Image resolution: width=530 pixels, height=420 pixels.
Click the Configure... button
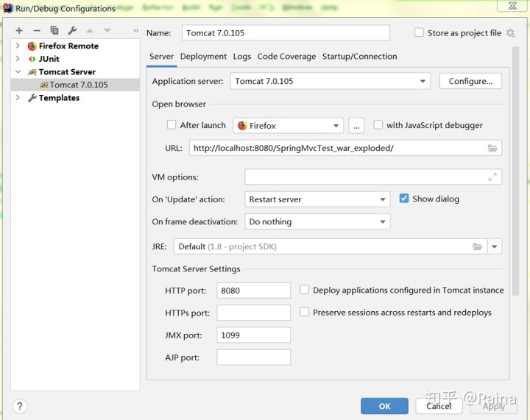(x=470, y=81)
